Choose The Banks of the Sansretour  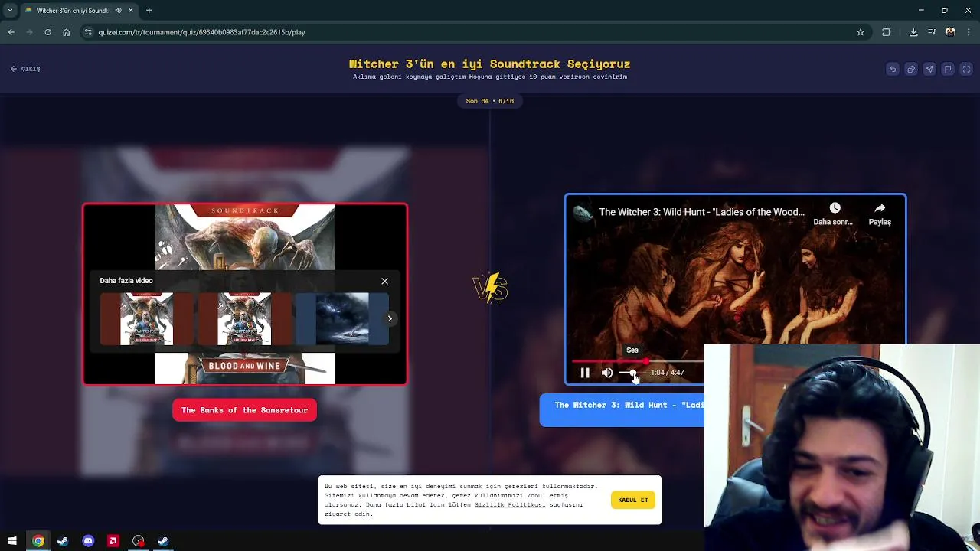tap(244, 410)
